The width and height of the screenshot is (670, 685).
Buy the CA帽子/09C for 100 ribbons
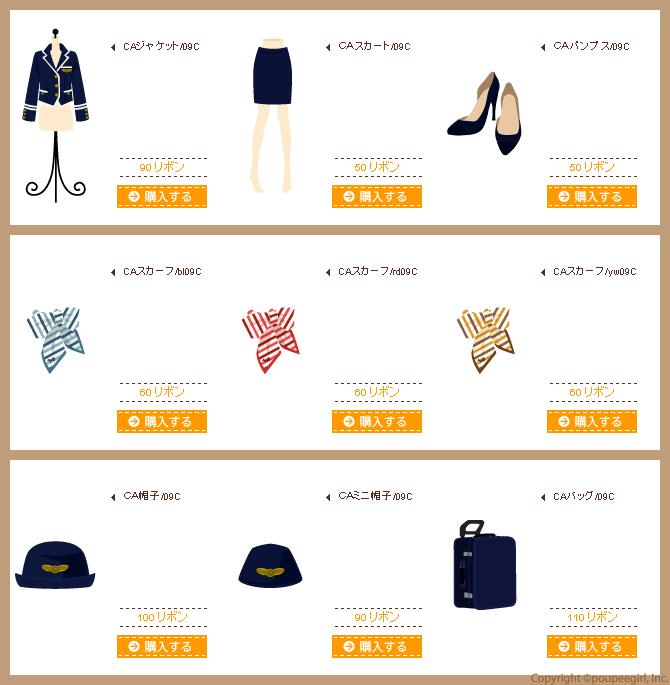click(x=162, y=647)
